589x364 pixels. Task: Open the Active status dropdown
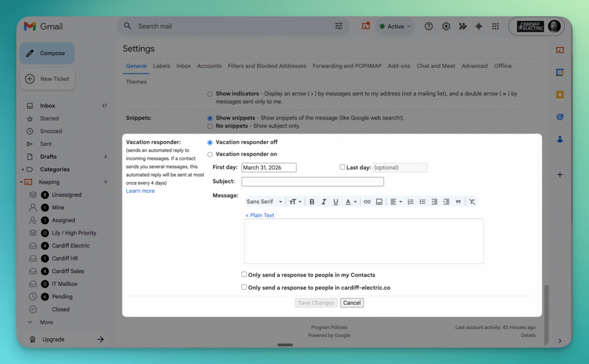[395, 26]
